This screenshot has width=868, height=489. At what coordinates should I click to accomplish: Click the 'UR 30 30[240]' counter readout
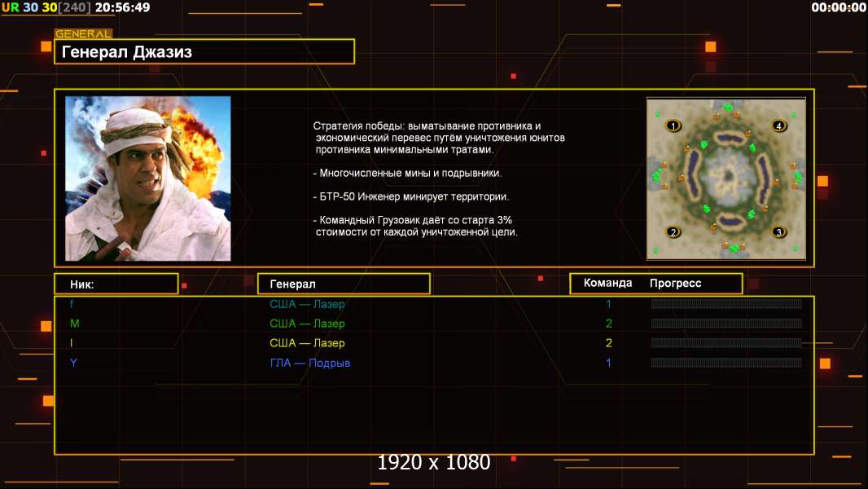tap(46, 8)
